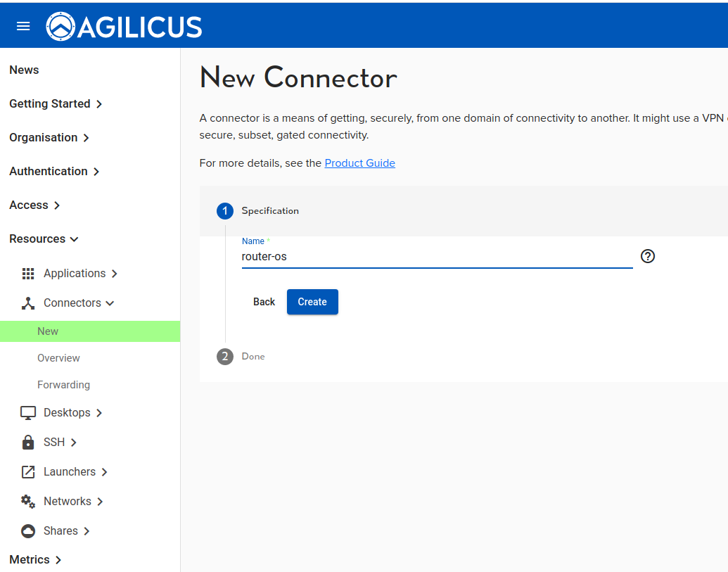
Task: Click the Shares cloud icon
Action: click(28, 531)
